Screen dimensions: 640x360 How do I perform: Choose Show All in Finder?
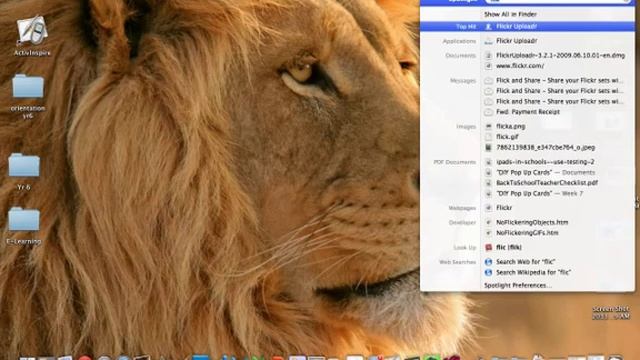(510, 14)
